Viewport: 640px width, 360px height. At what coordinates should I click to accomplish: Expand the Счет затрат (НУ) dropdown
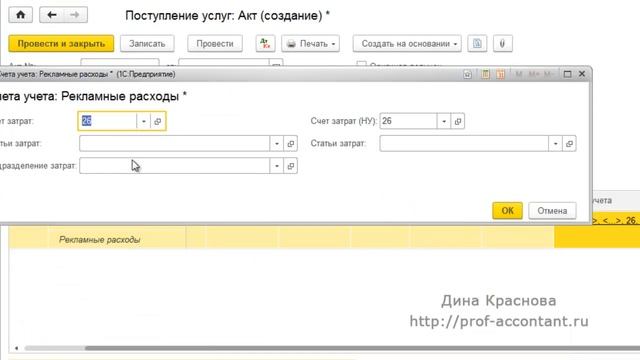(444, 121)
